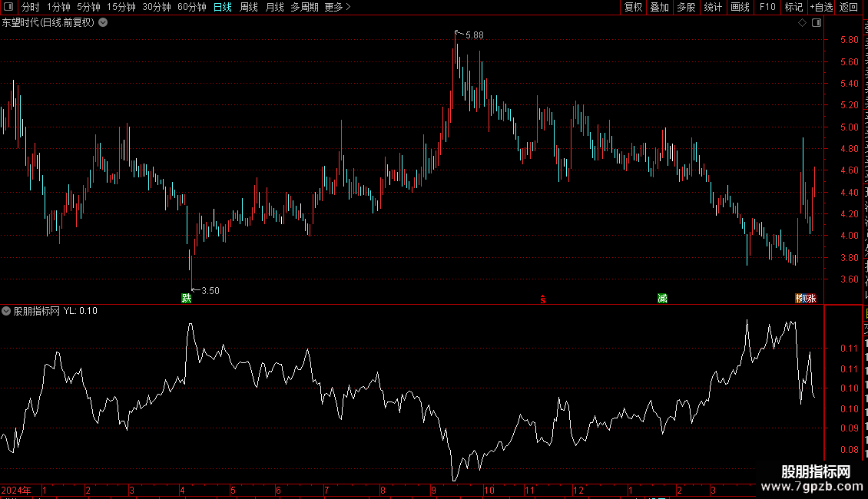The height and width of the screenshot is (499, 868).
Task: Click the green 跌 marker under the chart
Action: [x=187, y=298]
